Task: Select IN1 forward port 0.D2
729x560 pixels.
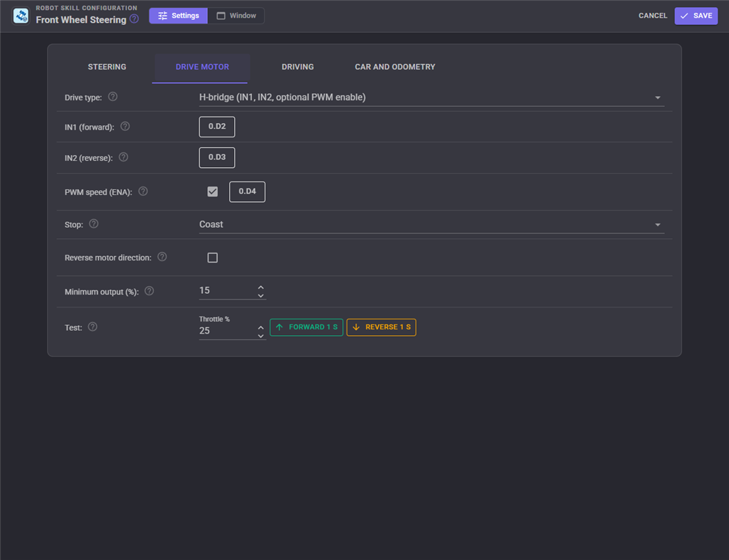Action: [x=217, y=127]
